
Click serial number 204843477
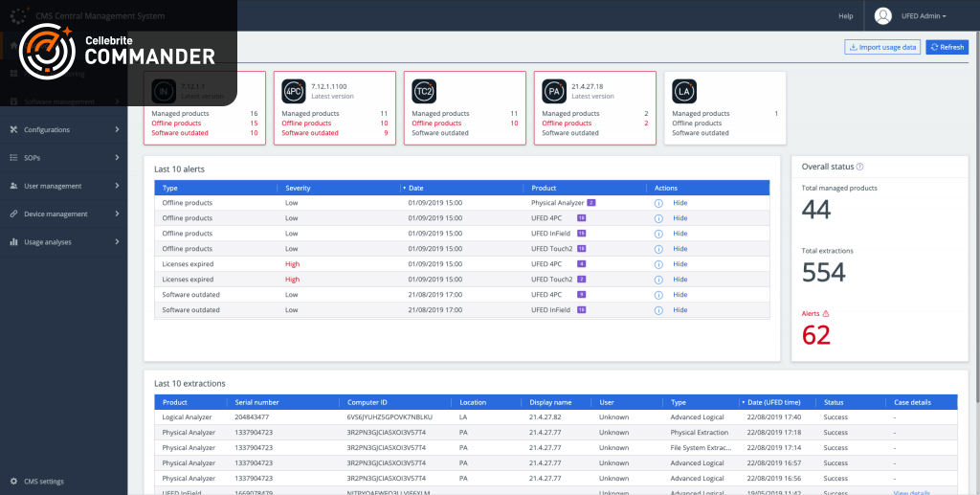253,416
